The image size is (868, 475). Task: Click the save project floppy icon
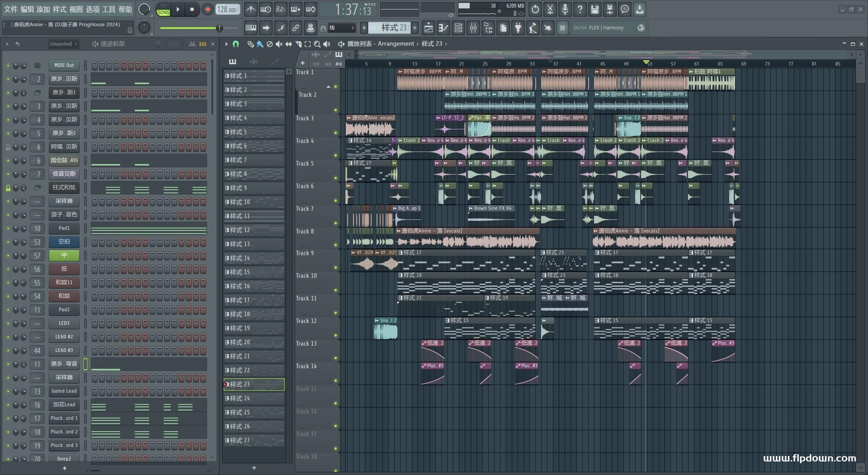(x=594, y=9)
